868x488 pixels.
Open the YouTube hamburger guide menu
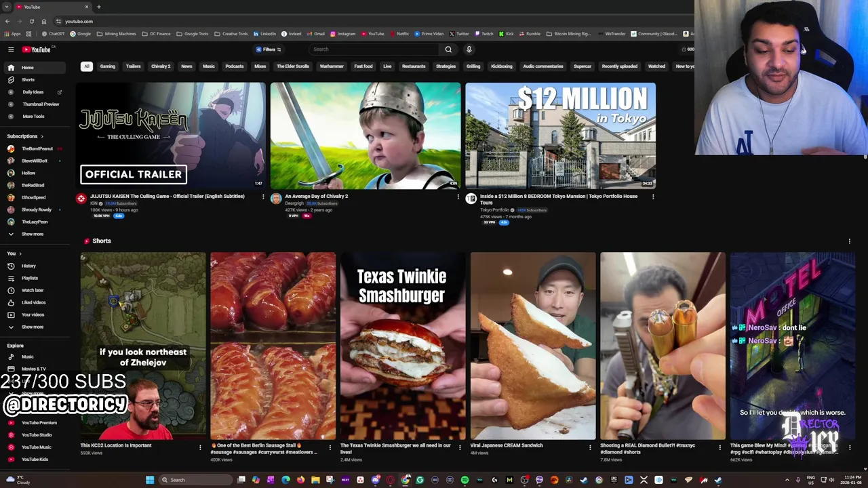point(11,49)
